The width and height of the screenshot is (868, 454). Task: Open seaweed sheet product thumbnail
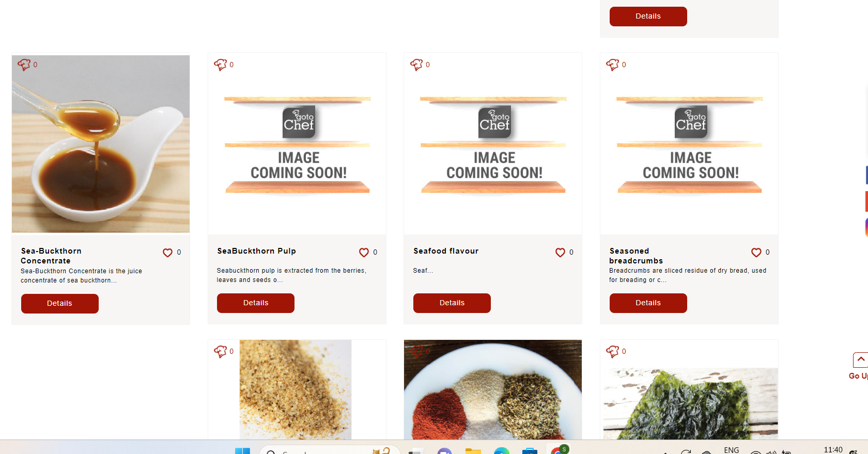[x=691, y=403]
